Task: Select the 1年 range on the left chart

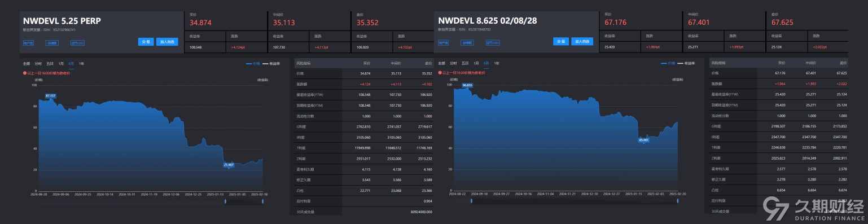Action: point(82,64)
